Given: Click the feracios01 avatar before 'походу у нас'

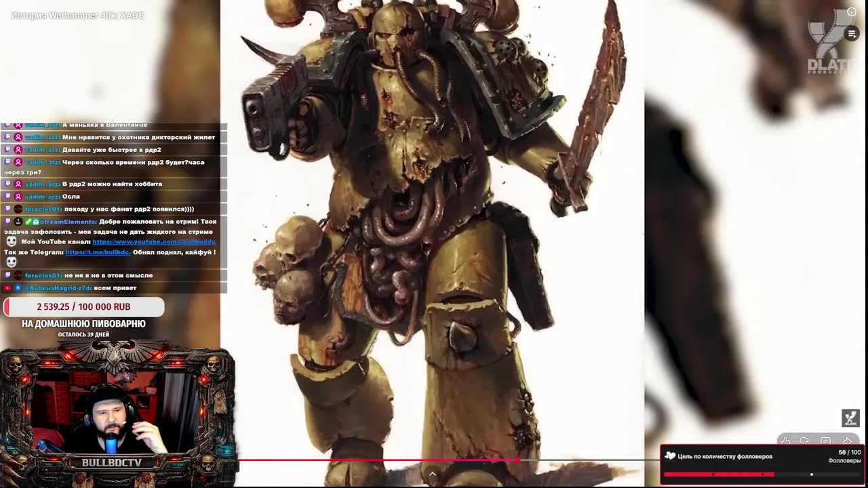Looking at the screenshot, I should coord(18,209).
